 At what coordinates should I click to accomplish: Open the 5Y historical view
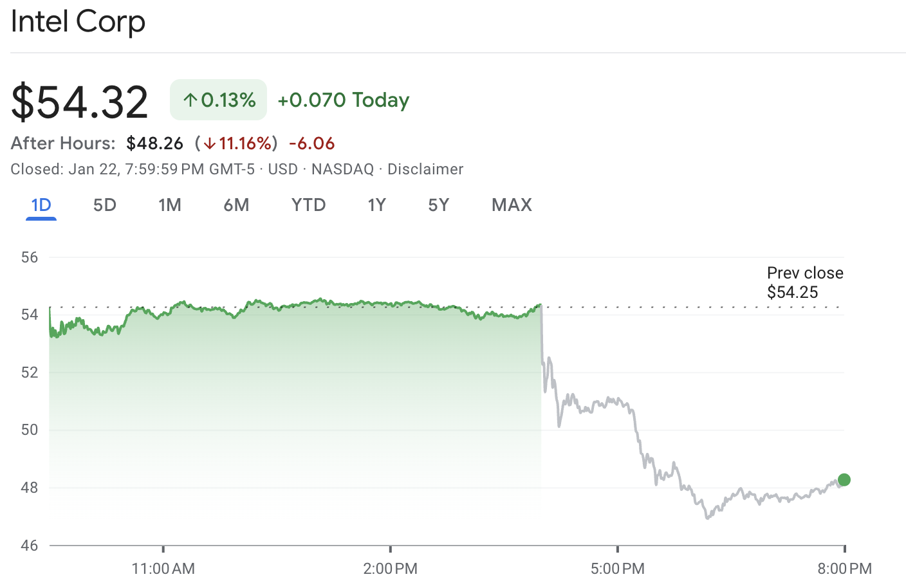tap(439, 205)
